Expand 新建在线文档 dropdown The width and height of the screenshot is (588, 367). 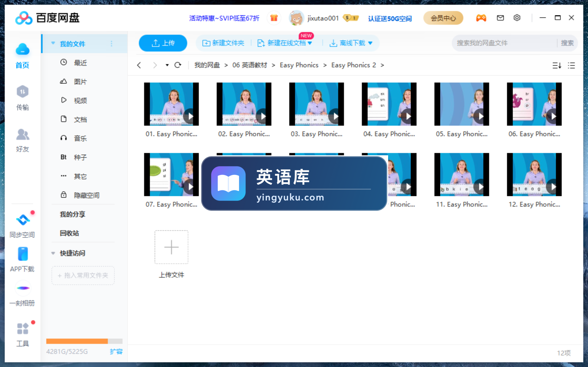310,43
